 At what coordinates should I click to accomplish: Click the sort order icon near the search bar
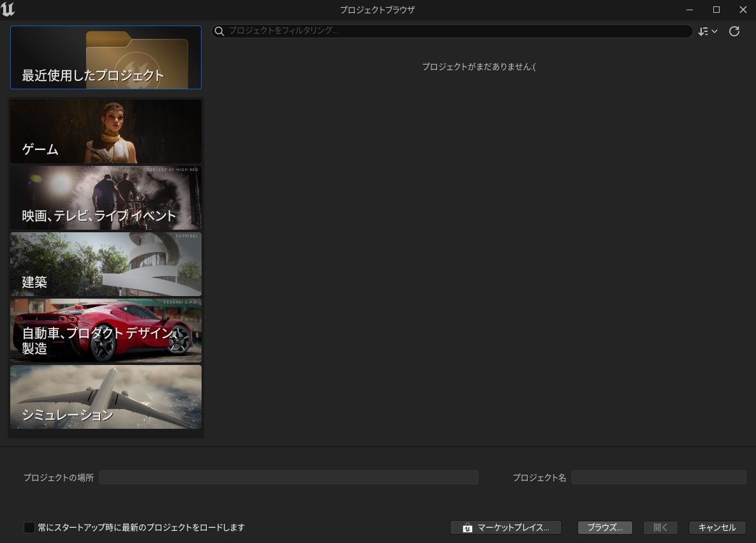click(704, 31)
